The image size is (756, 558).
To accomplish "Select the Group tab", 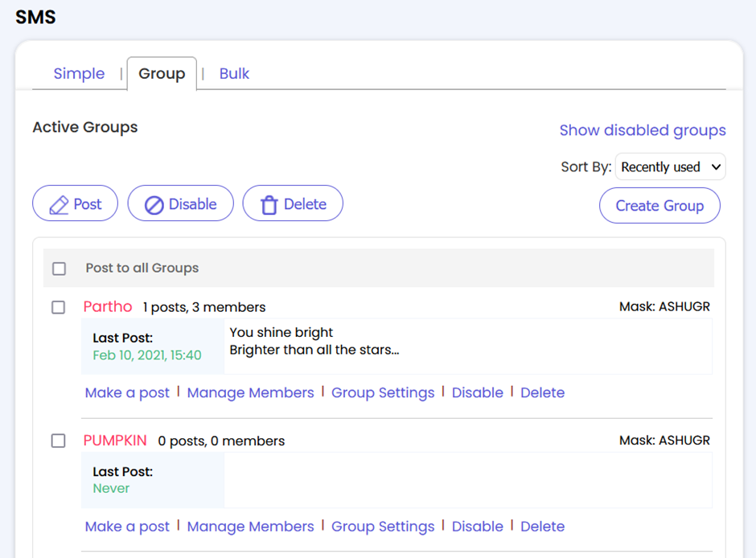I will click(x=162, y=74).
